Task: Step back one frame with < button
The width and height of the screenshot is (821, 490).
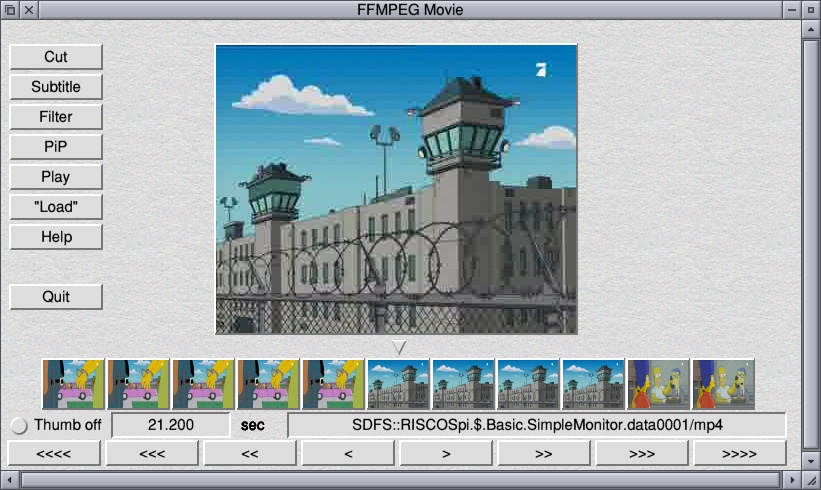Action: [x=347, y=453]
